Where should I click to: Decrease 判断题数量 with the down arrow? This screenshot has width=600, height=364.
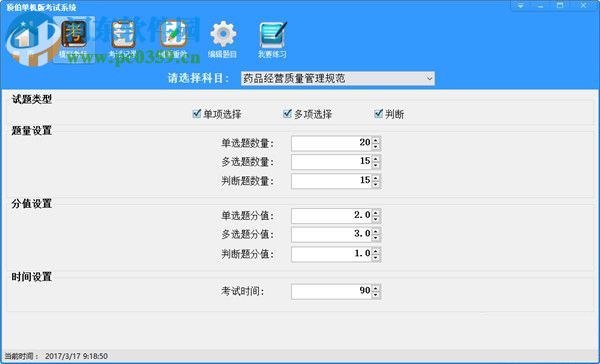[x=376, y=185]
